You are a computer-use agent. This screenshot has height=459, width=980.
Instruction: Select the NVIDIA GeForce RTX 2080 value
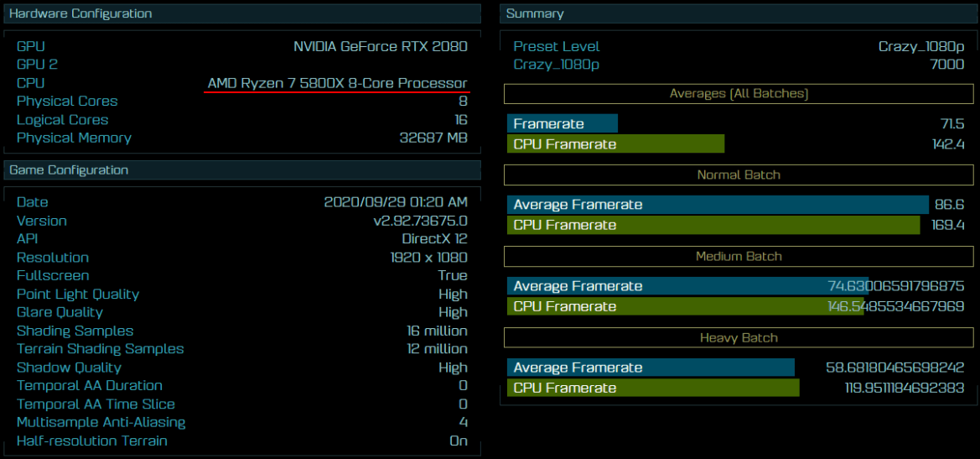[x=380, y=46]
